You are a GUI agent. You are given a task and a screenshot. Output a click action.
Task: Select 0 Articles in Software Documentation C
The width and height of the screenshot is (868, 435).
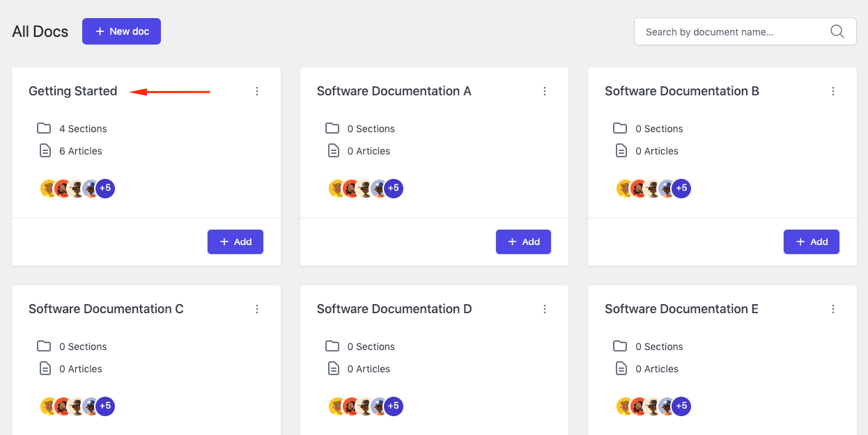coord(81,369)
